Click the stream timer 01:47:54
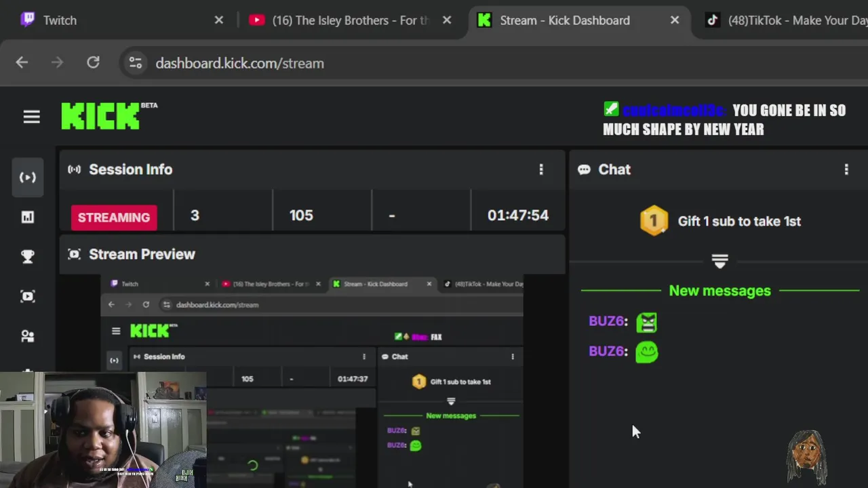The image size is (868, 488). 518,216
